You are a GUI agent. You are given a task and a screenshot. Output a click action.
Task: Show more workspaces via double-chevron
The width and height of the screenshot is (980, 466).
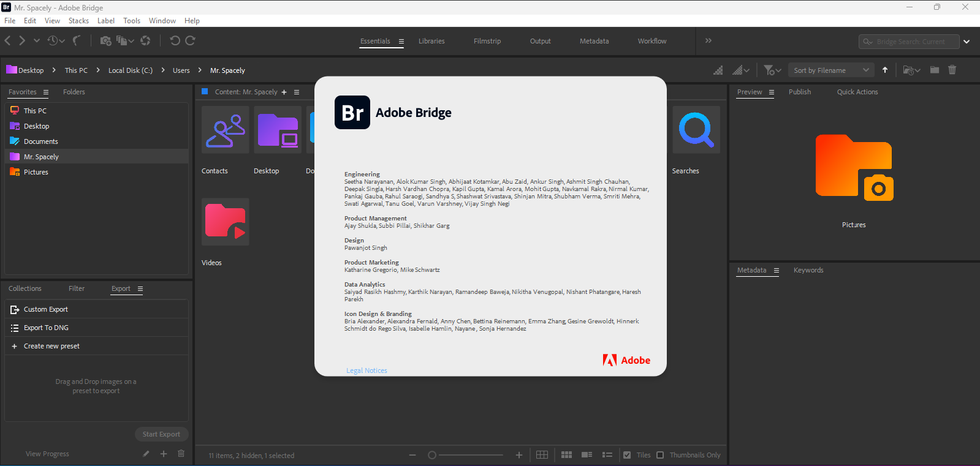pos(708,40)
